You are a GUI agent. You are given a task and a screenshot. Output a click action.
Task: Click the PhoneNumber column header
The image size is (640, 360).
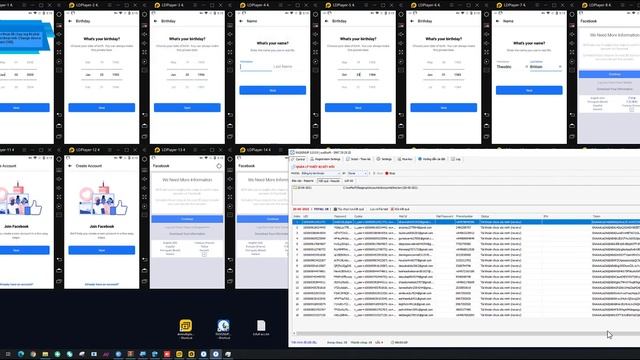pos(464,216)
